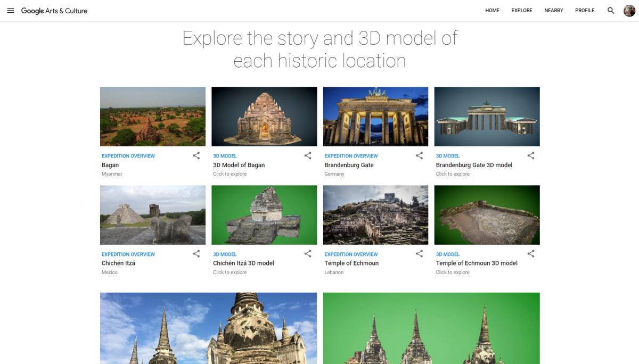Image resolution: width=639 pixels, height=364 pixels.
Task: Share the Temple of Echmoun overview
Action: (x=419, y=254)
